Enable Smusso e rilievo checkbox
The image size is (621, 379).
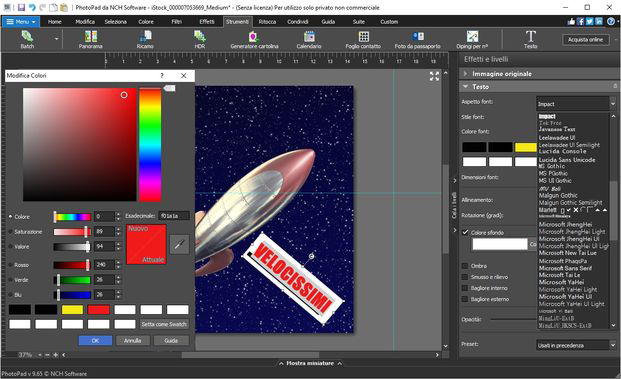465,277
